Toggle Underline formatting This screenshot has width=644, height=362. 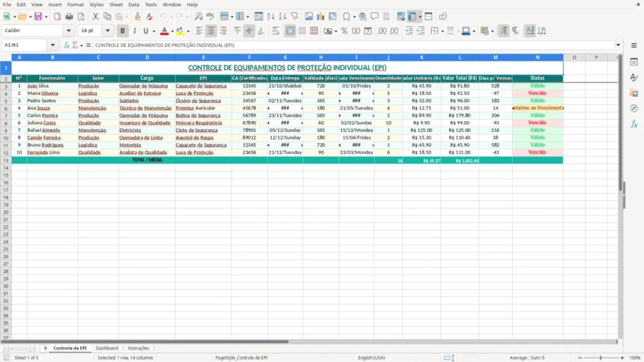pyautogui.click(x=145, y=31)
